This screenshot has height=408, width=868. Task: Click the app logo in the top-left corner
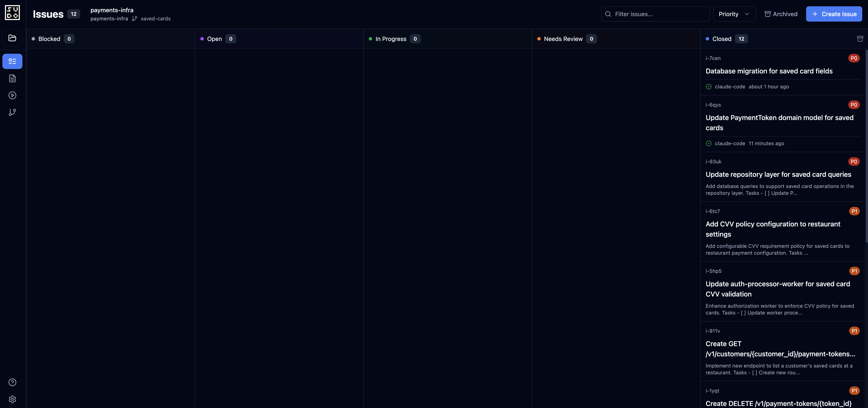(12, 12)
